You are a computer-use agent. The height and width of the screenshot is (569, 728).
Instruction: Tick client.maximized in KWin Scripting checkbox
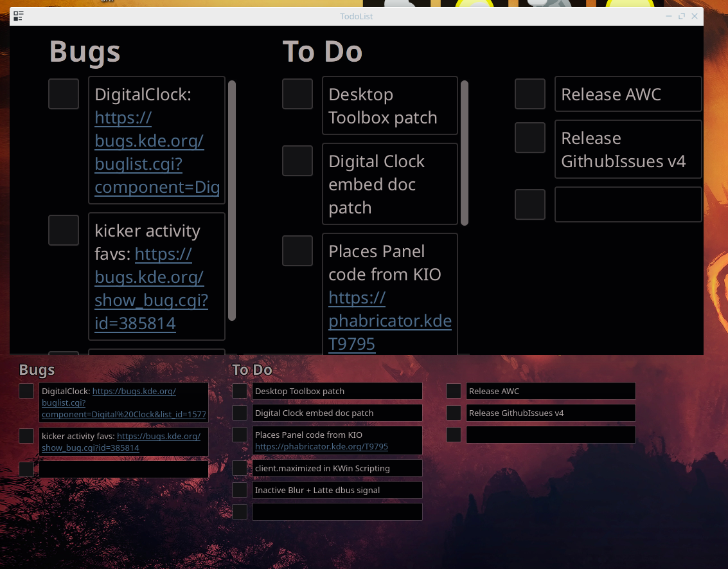240,468
